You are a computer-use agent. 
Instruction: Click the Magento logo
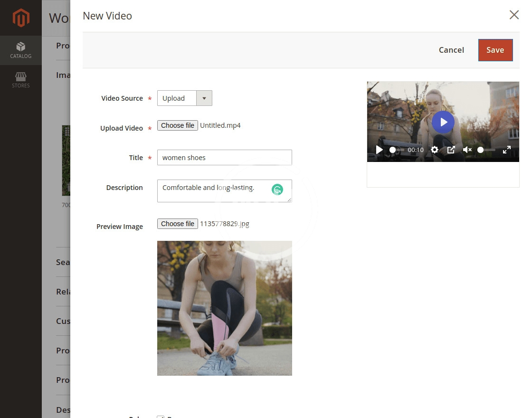point(21,18)
